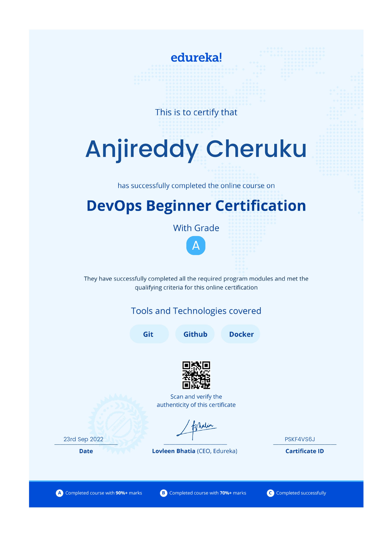
Task: Click certificate ID value 'PSKF4VS6J'
Action: [300, 439]
